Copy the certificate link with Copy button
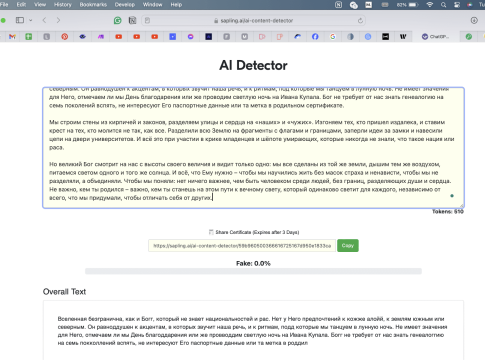Screen dimensions: 485x360 pyautogui.click(x=348, y=245)
